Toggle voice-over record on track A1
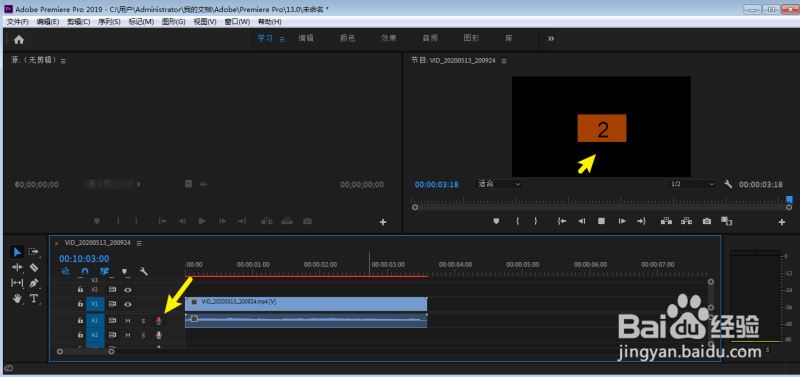This screenshot has width=800, height=377. tap(159, 320)
